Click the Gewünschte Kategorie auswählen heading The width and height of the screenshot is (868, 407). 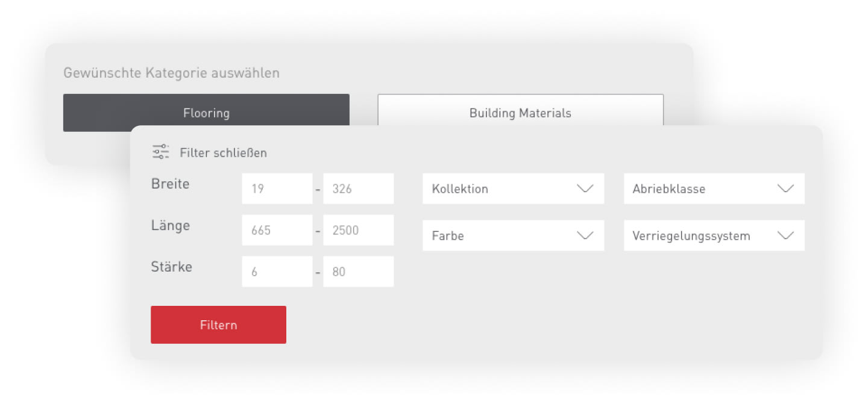click(171, 72)
